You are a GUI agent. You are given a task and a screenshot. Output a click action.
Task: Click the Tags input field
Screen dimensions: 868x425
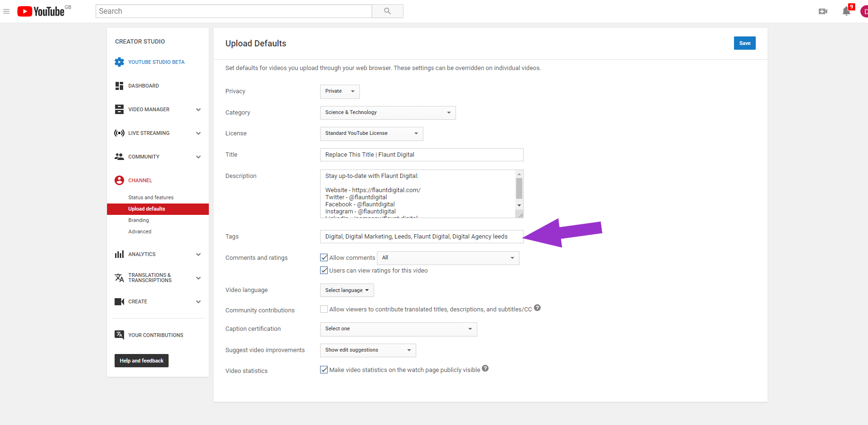[421, 237]
